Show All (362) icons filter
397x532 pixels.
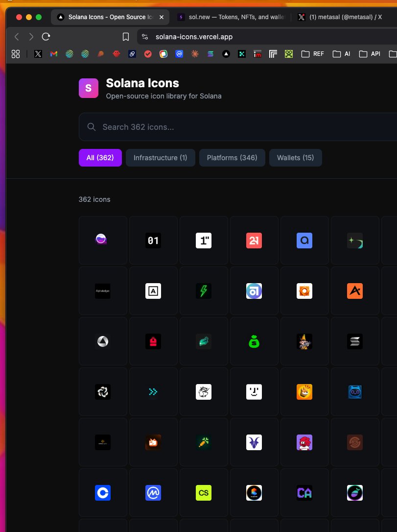(x=100, y=158)
